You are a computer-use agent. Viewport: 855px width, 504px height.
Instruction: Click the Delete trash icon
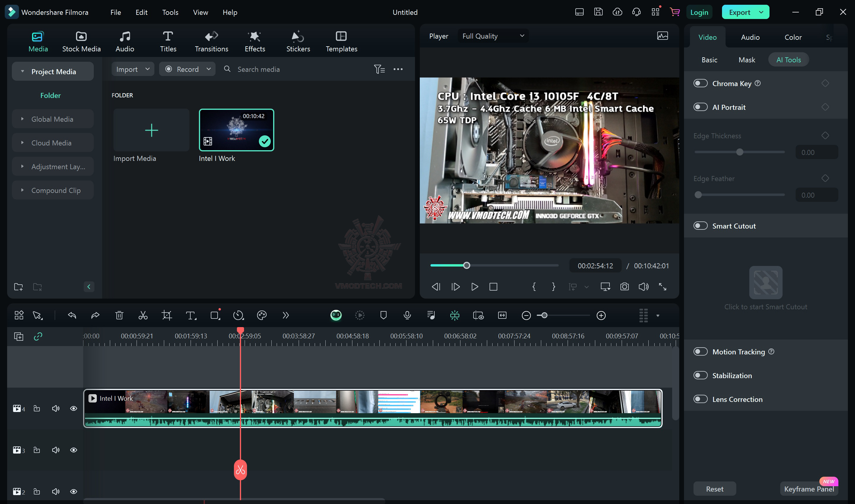pyautogui.click(x=119, y=316)
